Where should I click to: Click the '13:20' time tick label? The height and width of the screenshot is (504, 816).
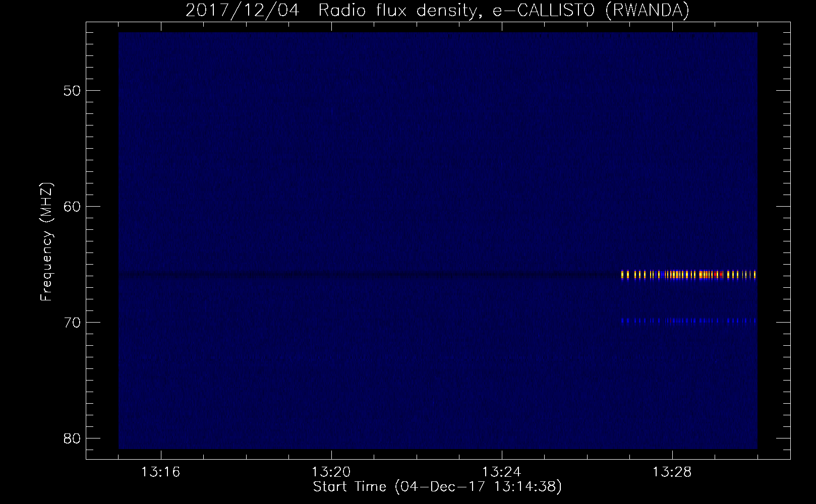(x=331, y=472)
